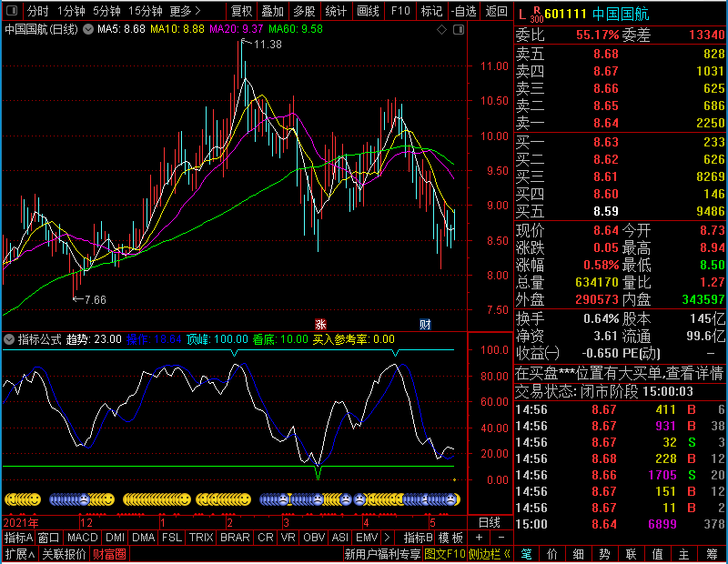Switch indicator to TRIX
The height and width of the screenshot is (564, 728).
(201, 538)
